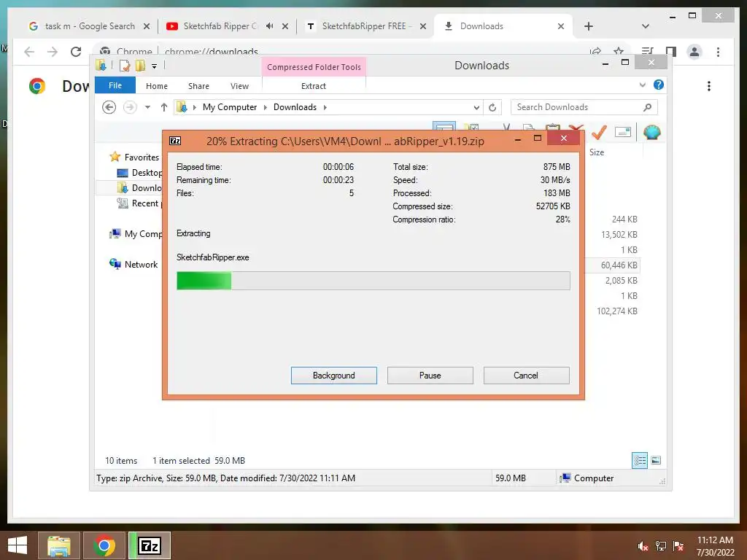This screenshot has width=747, height=560.
Task: Open the Windows Start menu
Action: 18,545
